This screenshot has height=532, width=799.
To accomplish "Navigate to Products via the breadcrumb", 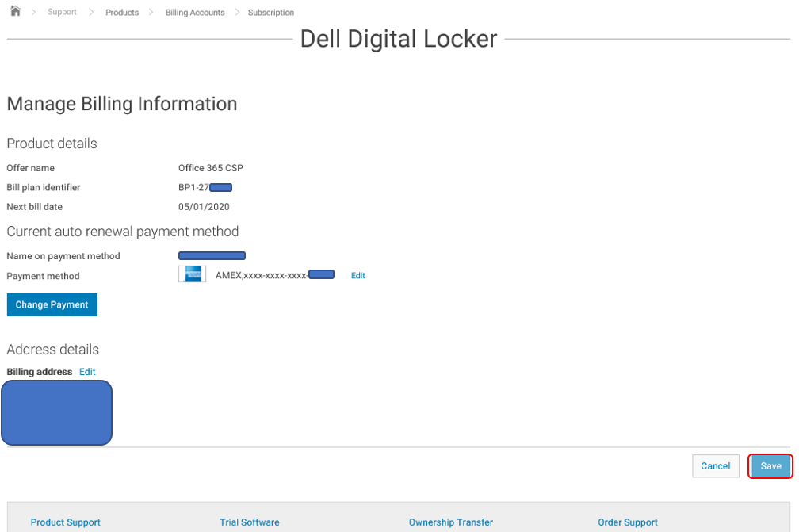I will [x=121, y=12].
